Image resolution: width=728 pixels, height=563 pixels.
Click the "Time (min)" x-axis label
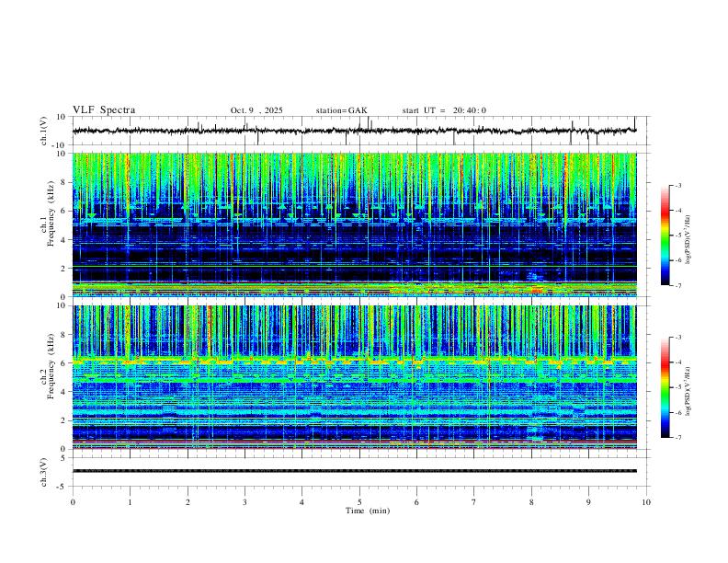pos(368,511)
